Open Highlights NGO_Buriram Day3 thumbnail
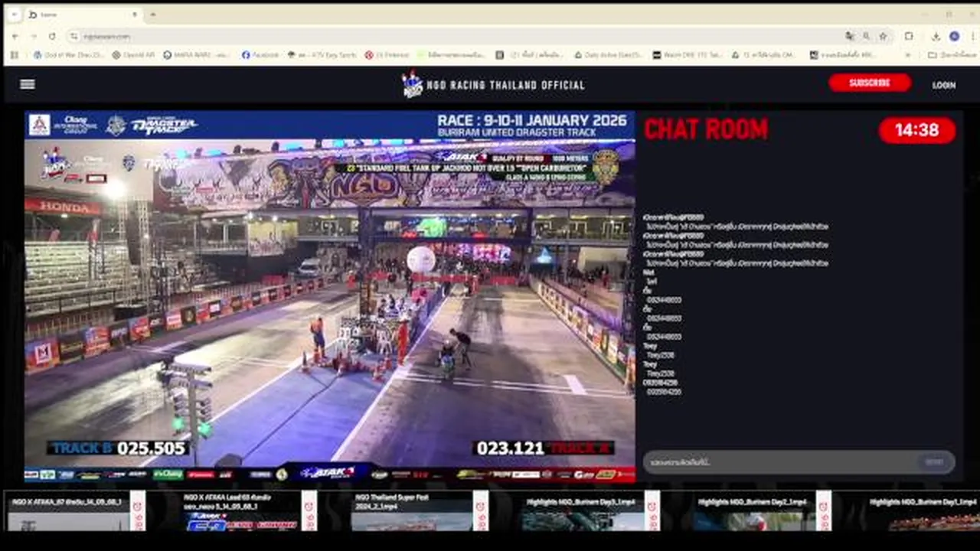This screenshot has width=980, height=551. point(582,511)
